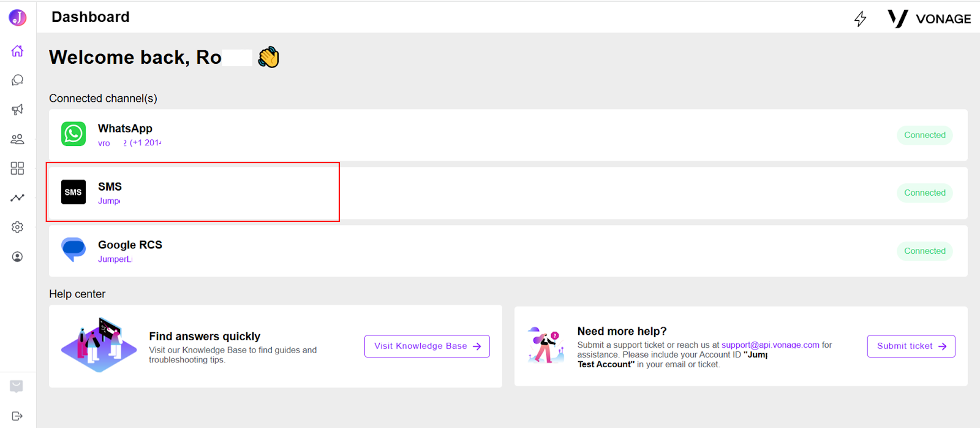Open the megaphone campaigns sidebar icon
This screenshot has width=980, height=428.
click(17, 110)
